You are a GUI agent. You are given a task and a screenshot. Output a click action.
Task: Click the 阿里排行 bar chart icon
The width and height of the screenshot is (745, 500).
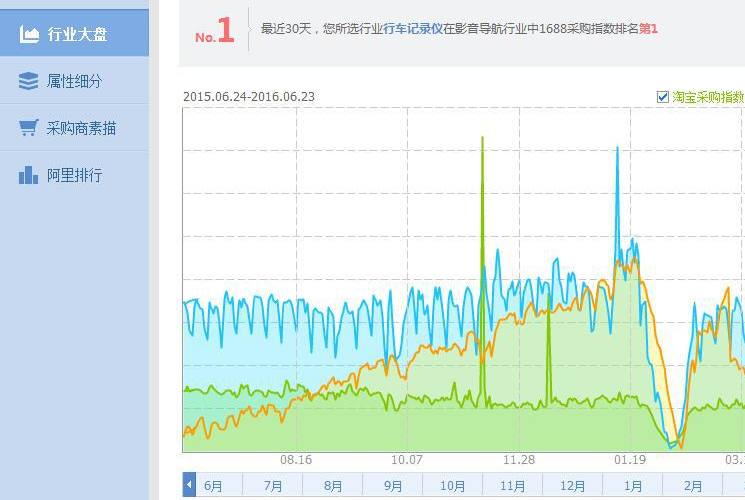tap(29, 175)
